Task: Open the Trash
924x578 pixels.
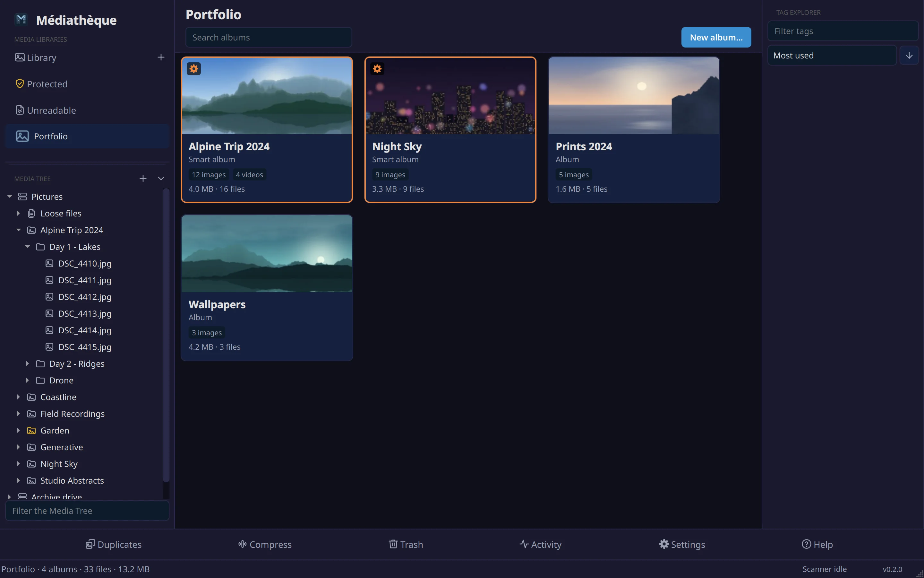Action: (x=406, y=544)
